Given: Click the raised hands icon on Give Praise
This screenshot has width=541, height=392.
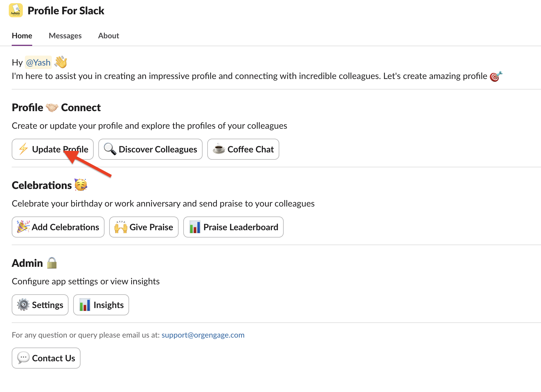Looking at the screenshot, I should [x=121, y=227].
